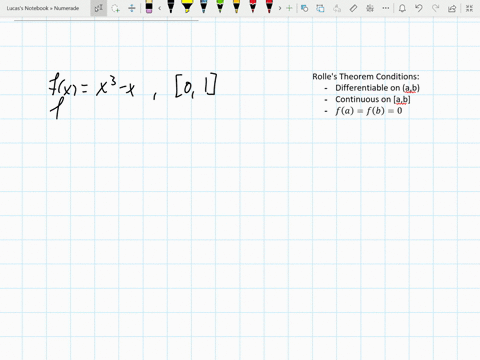Viewport: 480px width, 360px height.
Task: Click the 'Differentiable on (a,b)' line
Action: click(377, 88)
